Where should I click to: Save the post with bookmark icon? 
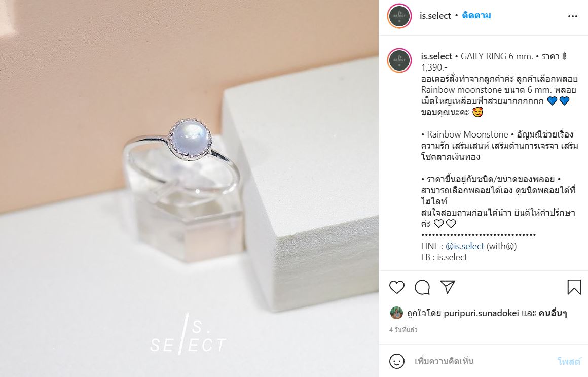pos(574,287)
